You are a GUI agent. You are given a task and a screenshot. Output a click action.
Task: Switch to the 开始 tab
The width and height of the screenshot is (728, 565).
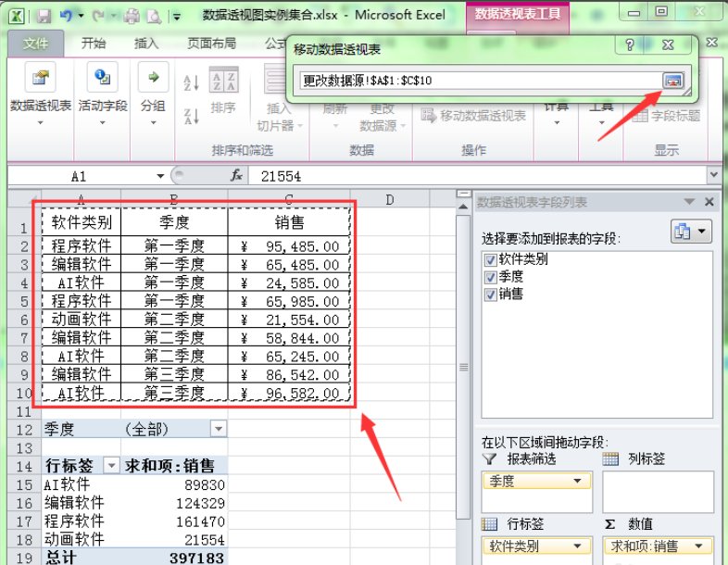(94, 44)
